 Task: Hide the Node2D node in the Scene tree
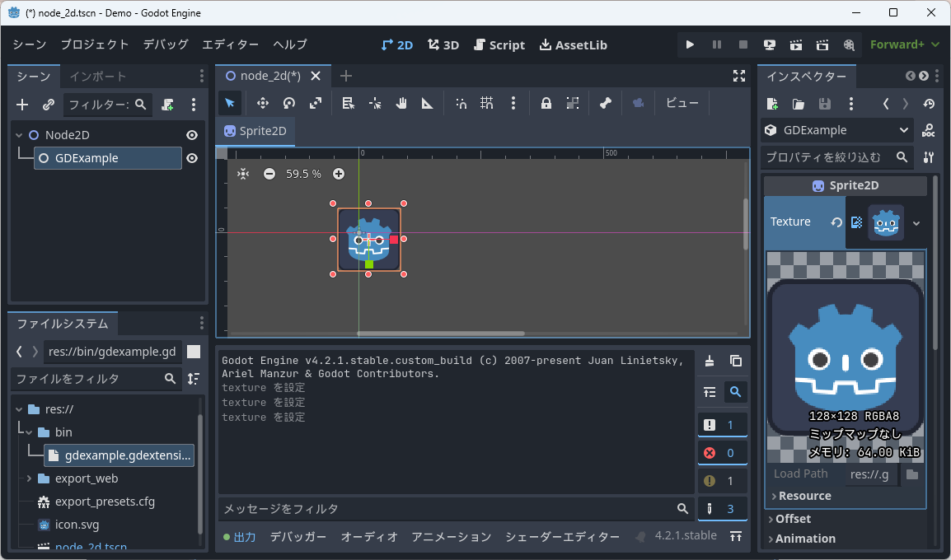[x=191, y=134]
